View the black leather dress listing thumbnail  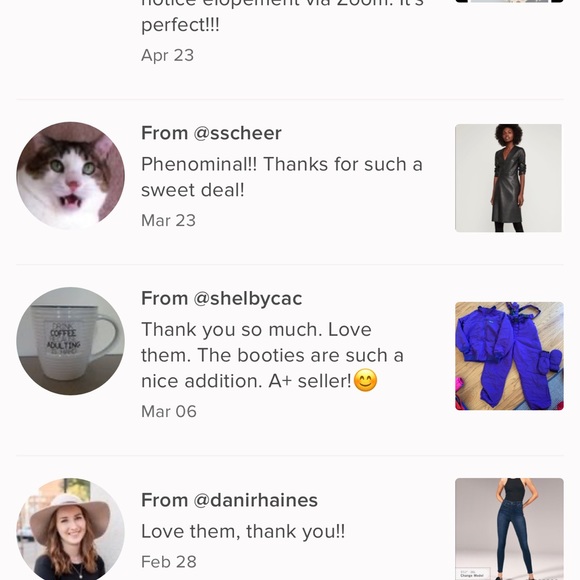[x=508, y=178]
